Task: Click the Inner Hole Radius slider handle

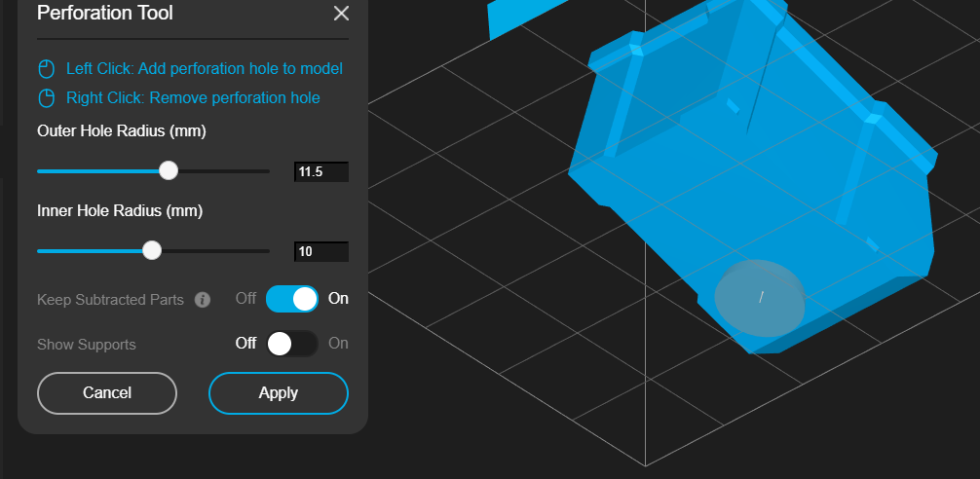Action: coord(152,250)
